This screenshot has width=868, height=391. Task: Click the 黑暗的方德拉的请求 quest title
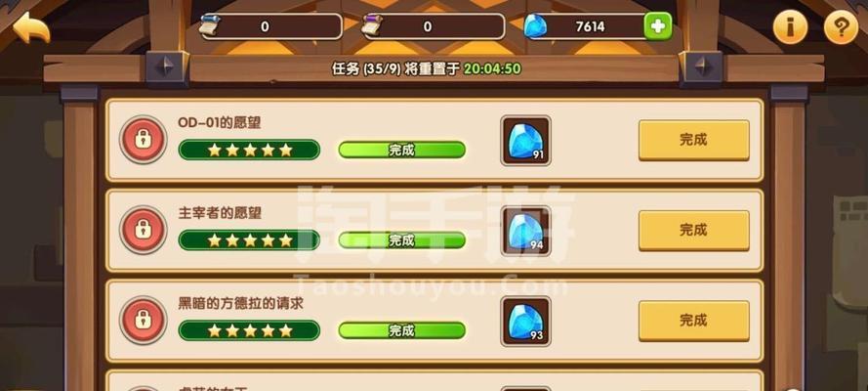pyautogui.click(x=241, y=303)
